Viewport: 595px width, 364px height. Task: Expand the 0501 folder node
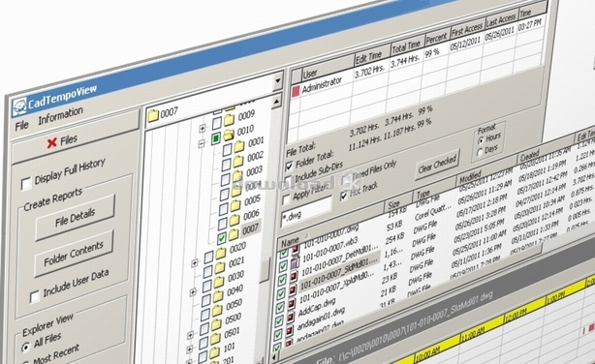(190, 349)
